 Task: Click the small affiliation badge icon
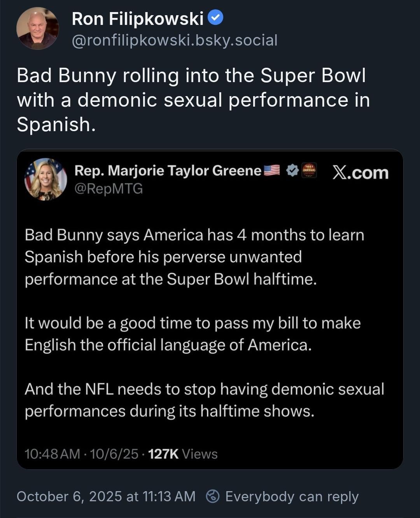pyautogui.click(x=309, y=170)
